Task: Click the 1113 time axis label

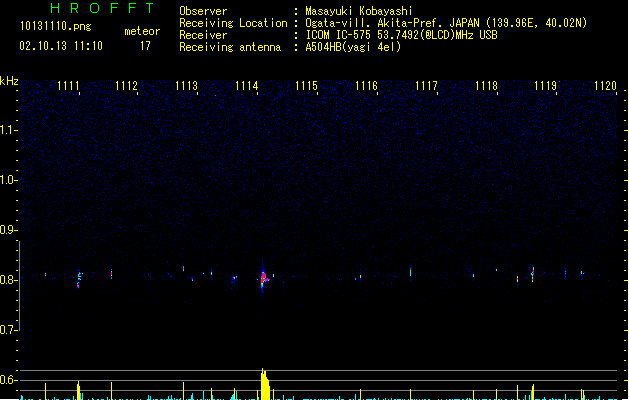Action: click(x=187, y=86)
